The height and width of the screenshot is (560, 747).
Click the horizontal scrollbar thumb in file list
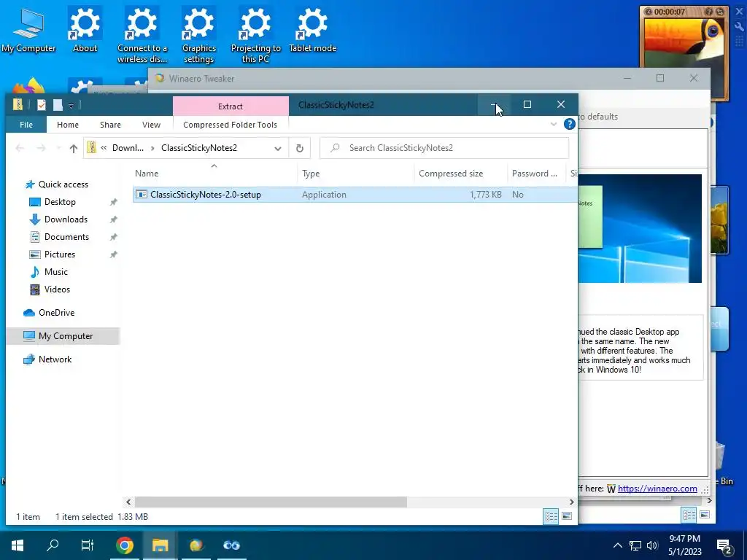[271, 502]
